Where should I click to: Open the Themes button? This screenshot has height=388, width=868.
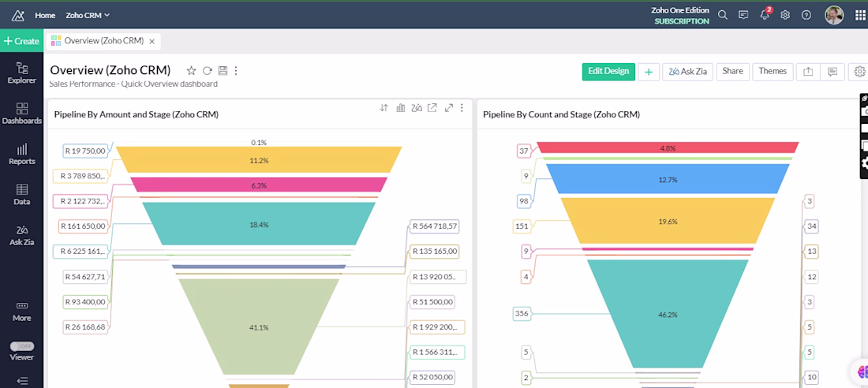pos(773,72)
